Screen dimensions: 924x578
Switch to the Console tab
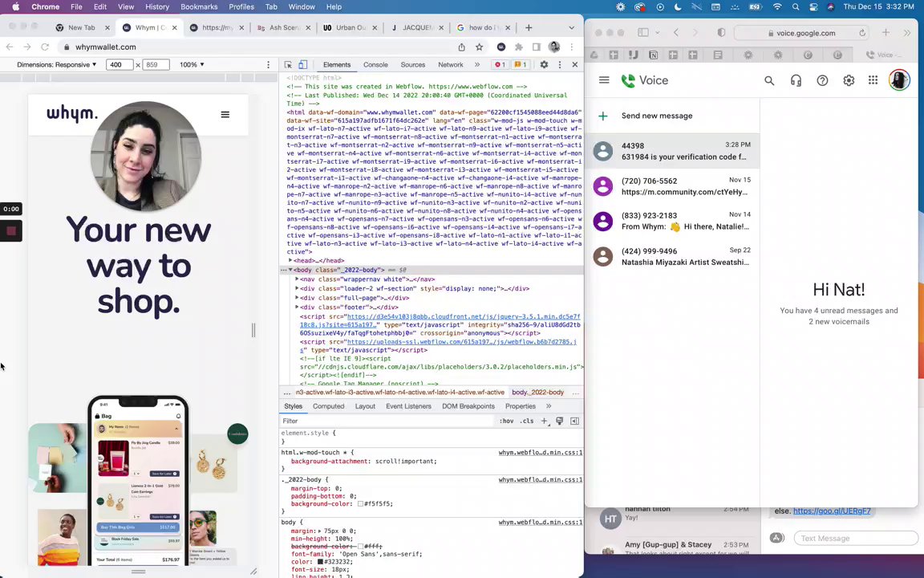coord(375,65)
